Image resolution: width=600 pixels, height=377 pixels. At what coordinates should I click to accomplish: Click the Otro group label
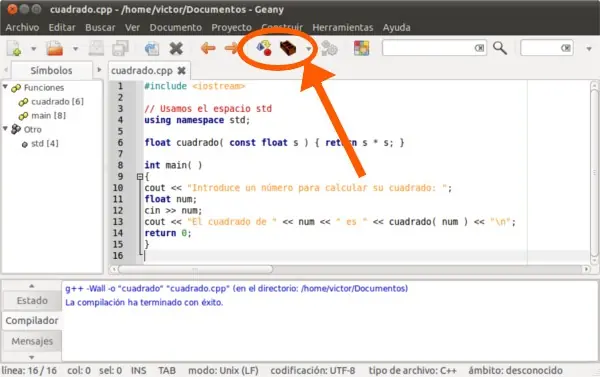(33, 129)
